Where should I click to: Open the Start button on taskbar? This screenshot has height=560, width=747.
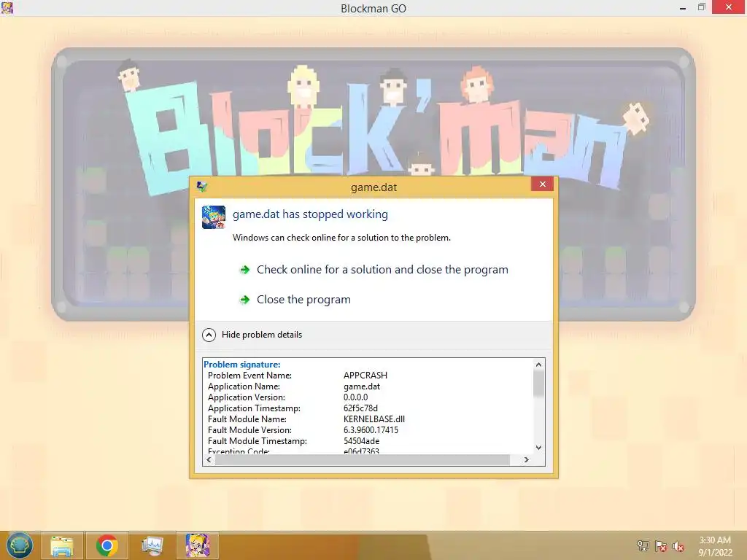point(19,545)
